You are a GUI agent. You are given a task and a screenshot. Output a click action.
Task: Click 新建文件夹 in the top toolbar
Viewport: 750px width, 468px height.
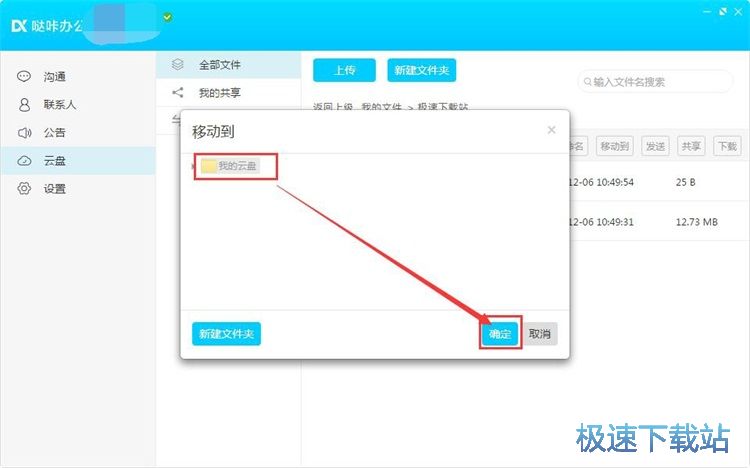(421, 70)
